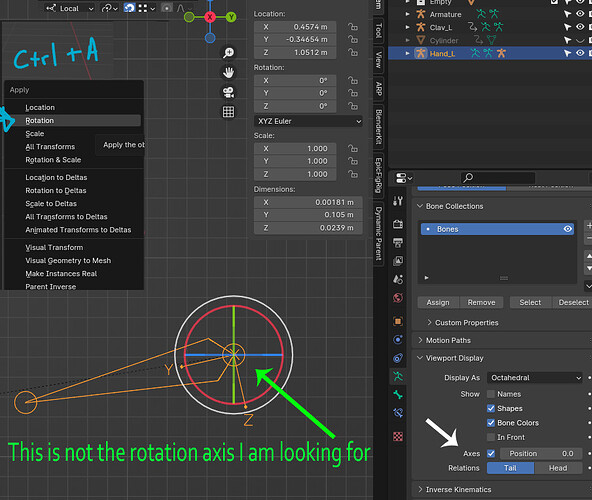Enable the Names checkbox
Screen dimensions: 592x500
coord(491,394)
